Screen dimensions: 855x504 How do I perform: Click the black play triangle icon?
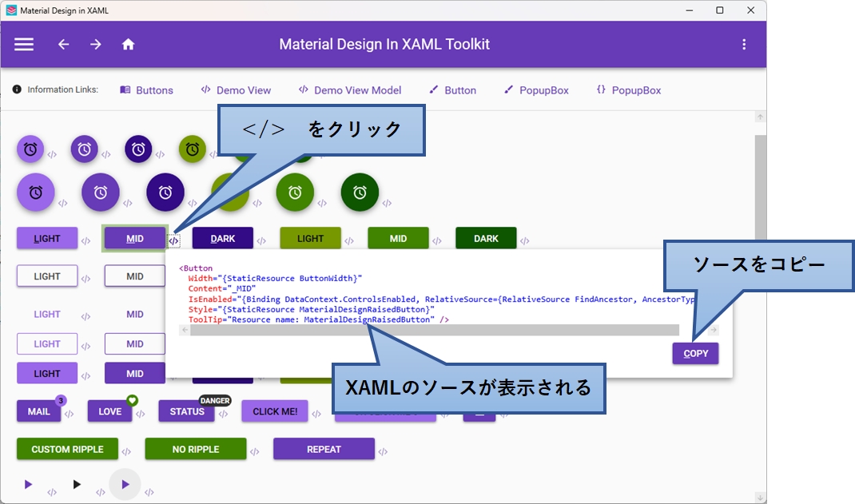[x=78, y=483]
